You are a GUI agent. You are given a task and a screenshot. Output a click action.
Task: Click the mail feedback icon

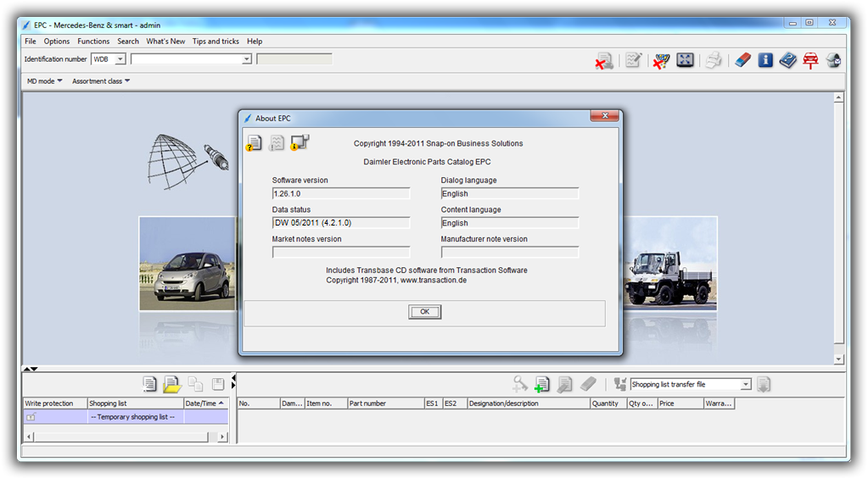834,59
